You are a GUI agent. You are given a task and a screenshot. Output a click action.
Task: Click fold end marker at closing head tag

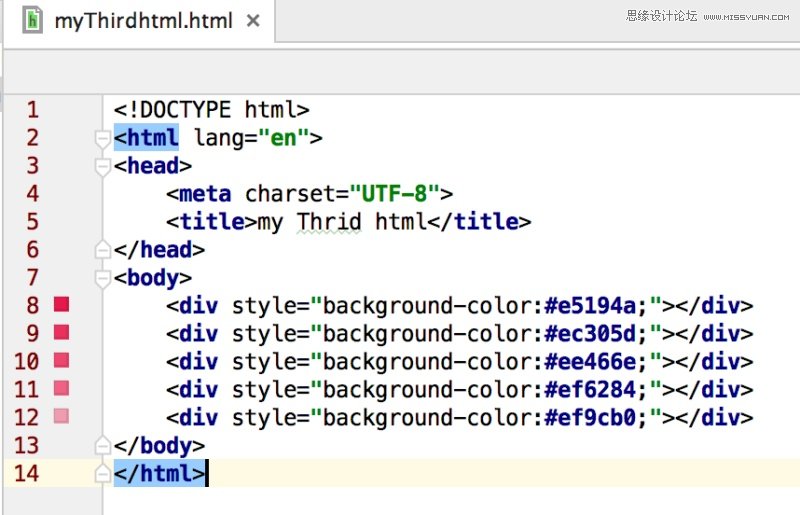coord(101,250)
